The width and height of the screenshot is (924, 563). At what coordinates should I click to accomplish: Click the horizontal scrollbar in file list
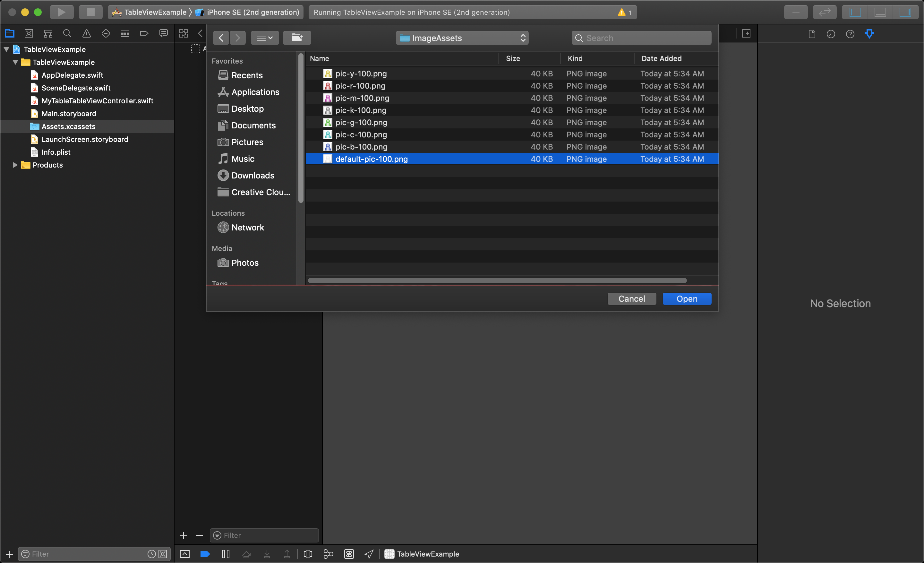tap(497, 281)
